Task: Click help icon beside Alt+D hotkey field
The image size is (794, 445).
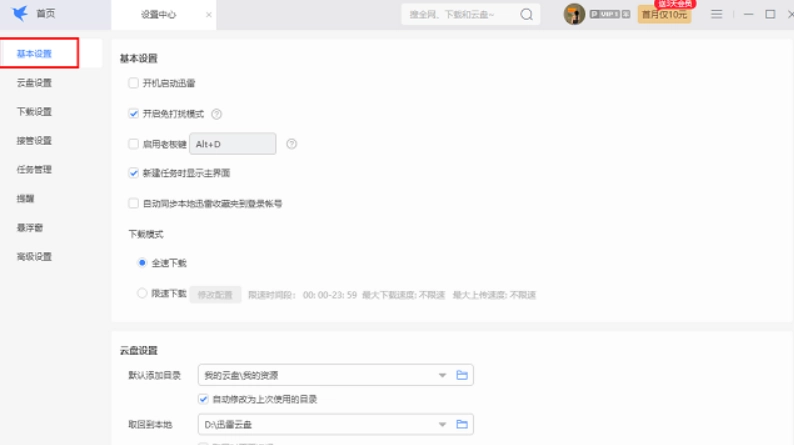Action: [292, 144]
